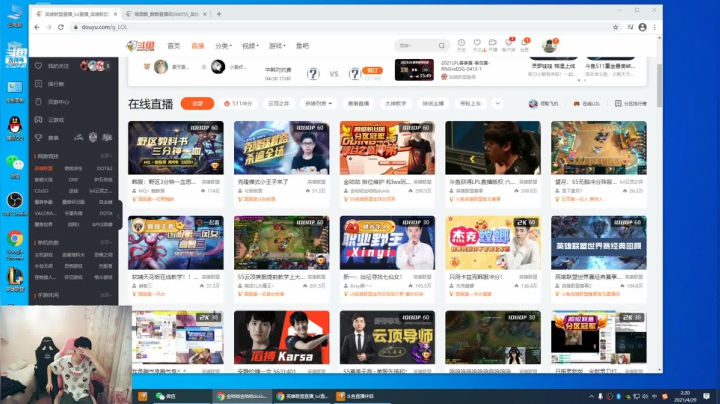Click the 领取飞机 link
720x404 pixels.
[544, 104]
